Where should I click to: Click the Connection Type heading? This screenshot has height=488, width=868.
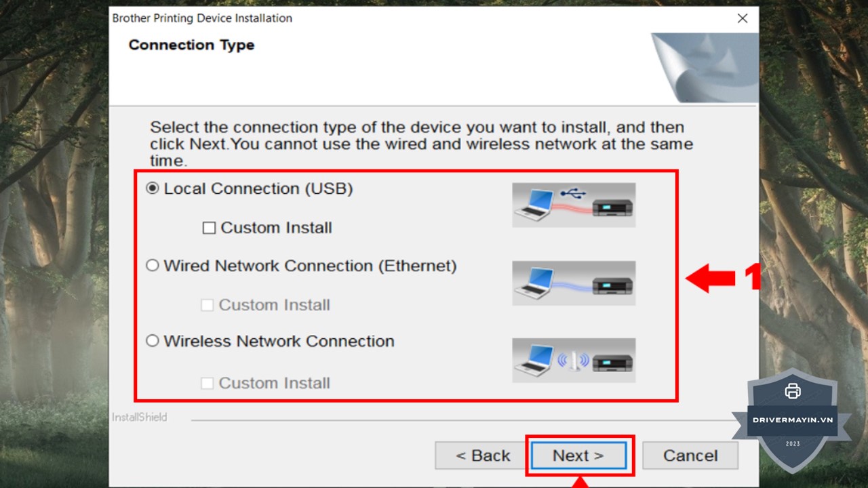click(191, 45)
